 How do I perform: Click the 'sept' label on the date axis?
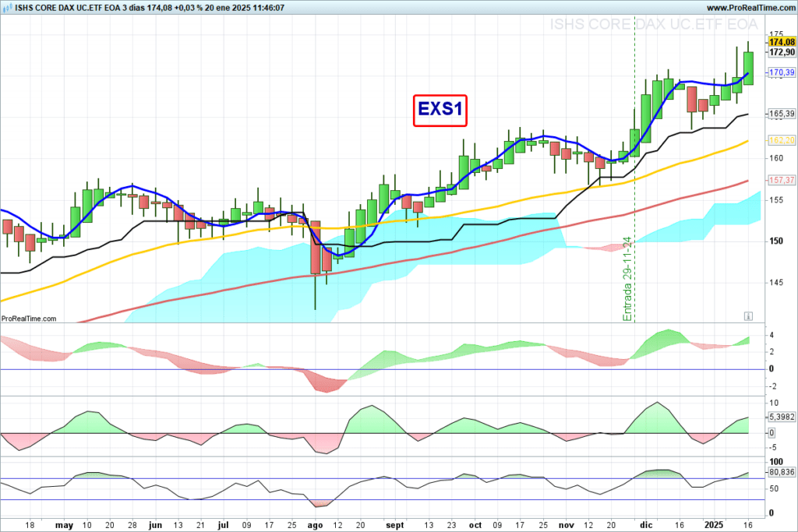click(395, 526)
